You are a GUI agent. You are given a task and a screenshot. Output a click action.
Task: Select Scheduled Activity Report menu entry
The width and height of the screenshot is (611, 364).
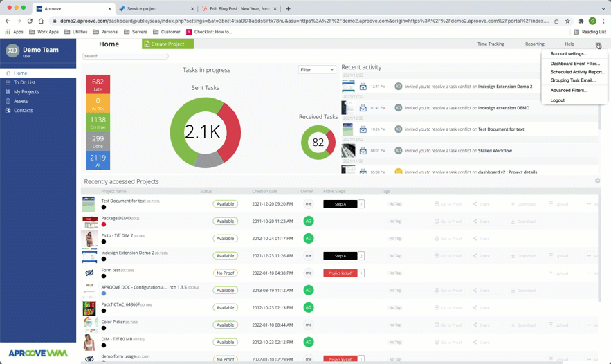click(578, 72)
